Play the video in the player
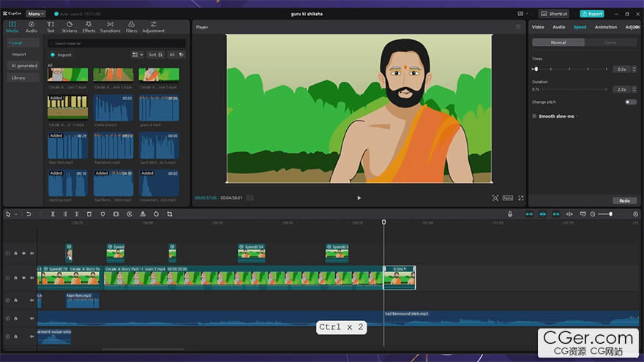 pyautogui.click(x=359, y=197)
